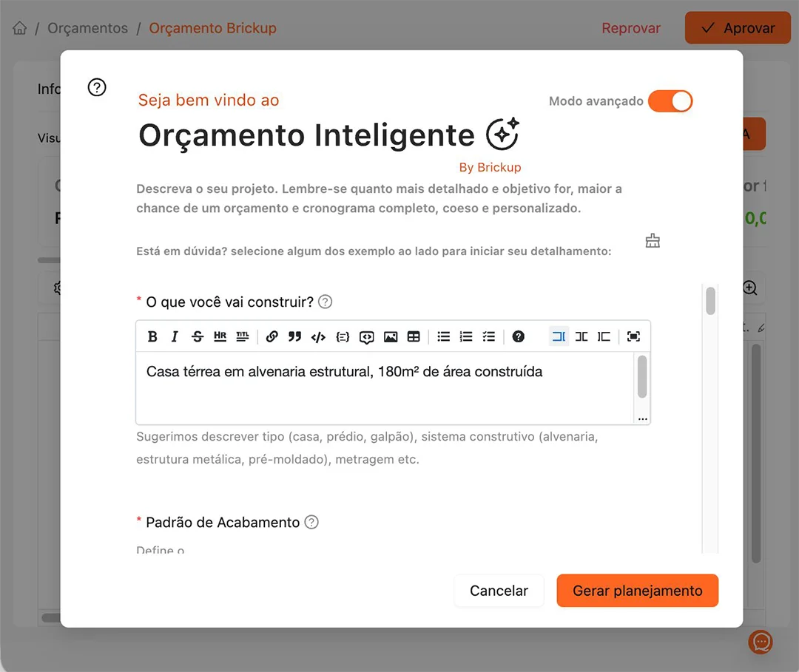The width and height of the screenshot is (799, 672).
Task: Open help next to Padrão de Acabamento
Action: click(312, 522)
